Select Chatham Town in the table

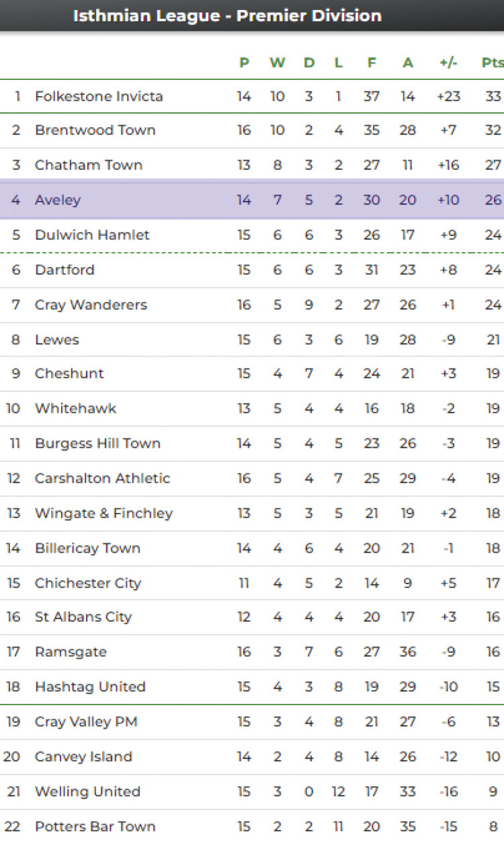point(88,165)
